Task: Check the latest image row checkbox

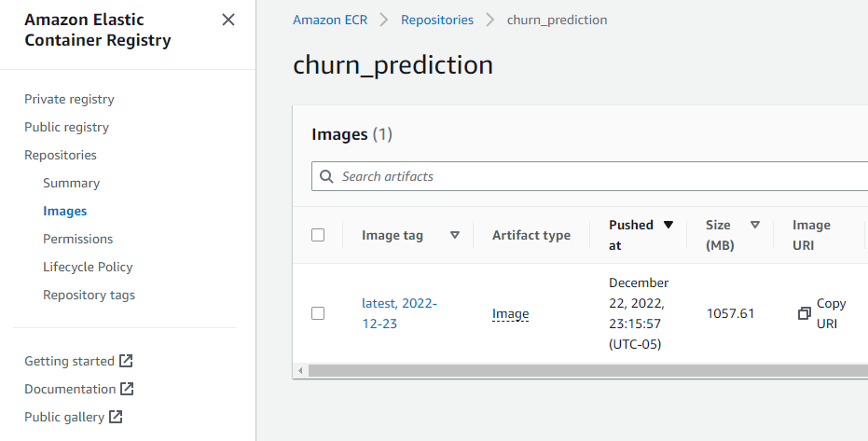Action: tap(318, 313)
